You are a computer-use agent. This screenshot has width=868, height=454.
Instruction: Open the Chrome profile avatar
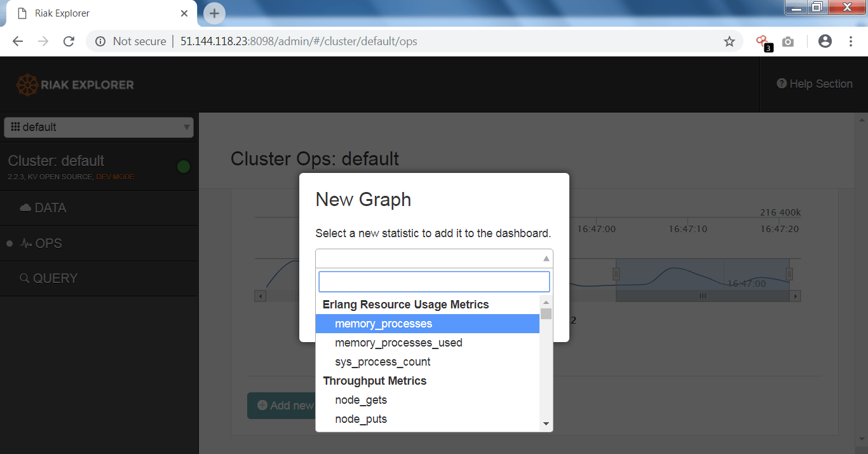point(825,41)
